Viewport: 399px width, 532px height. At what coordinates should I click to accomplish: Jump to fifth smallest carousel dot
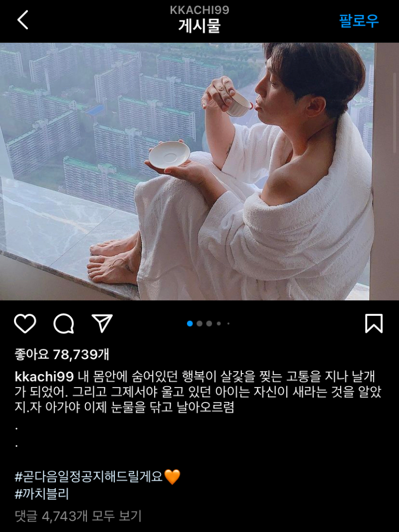(x=228, y=324)
